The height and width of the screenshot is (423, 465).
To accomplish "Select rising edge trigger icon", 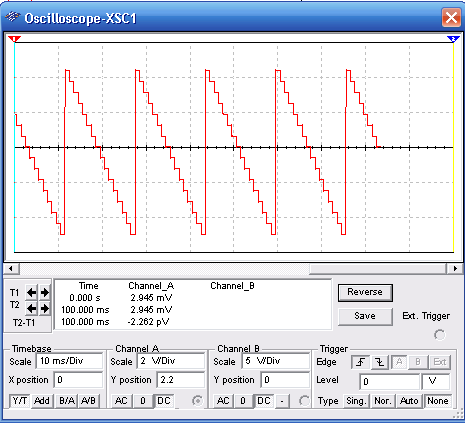I will (x=360, y=362).
